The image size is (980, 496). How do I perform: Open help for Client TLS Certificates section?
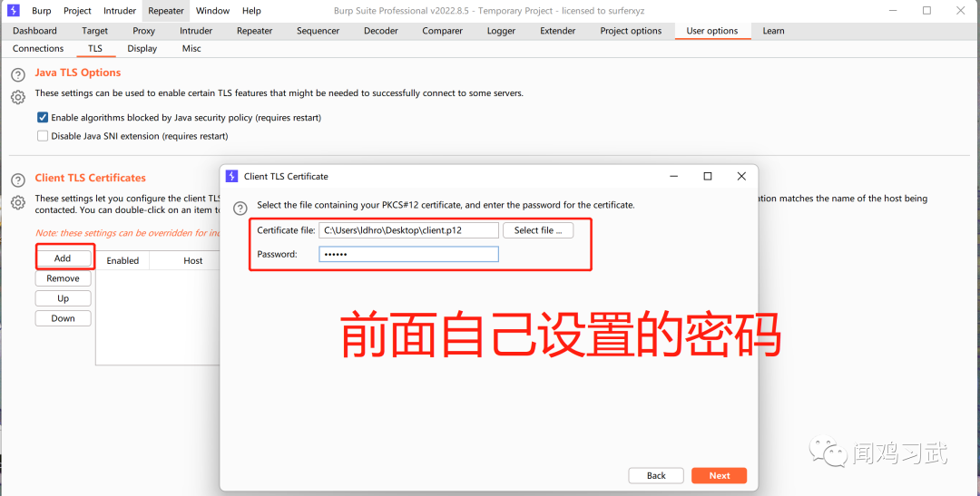18,180
